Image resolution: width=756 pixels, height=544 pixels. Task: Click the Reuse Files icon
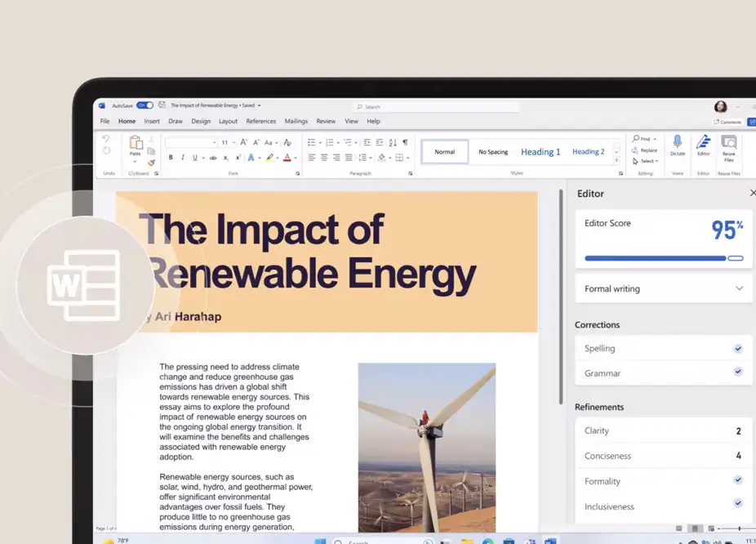point(728,145)
